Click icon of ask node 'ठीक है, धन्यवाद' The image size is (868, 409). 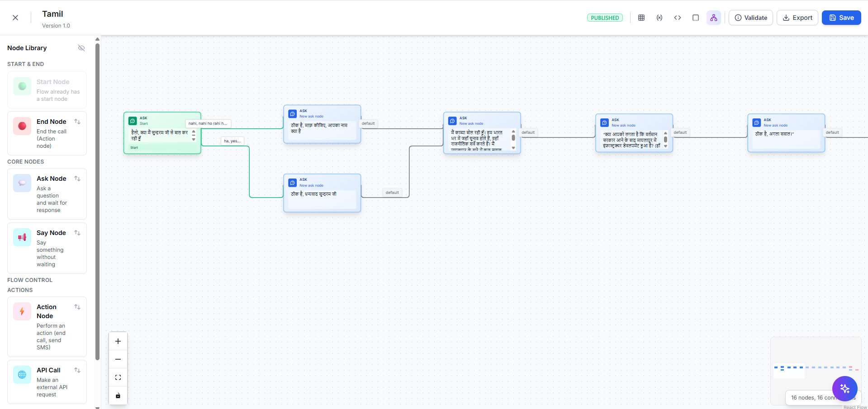293,183
